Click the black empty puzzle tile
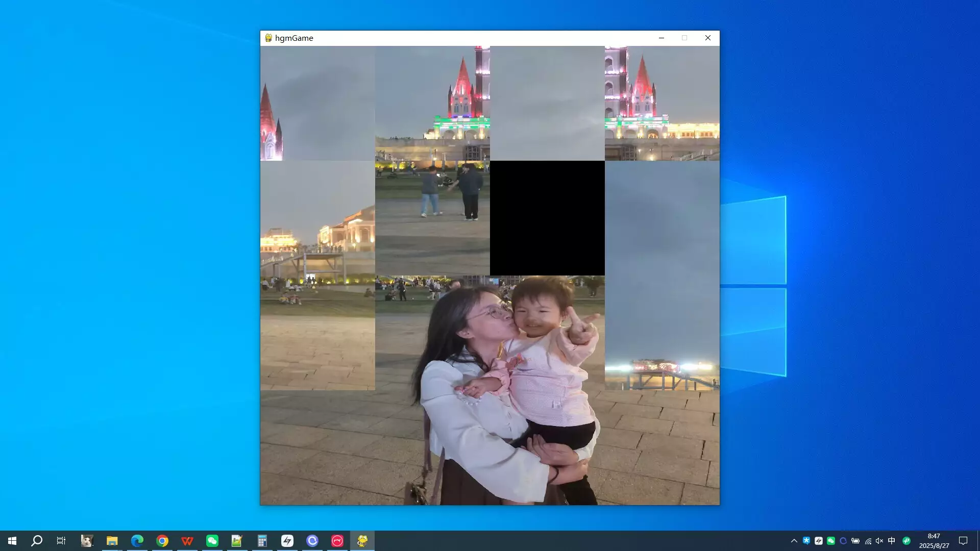The image size is (980, 551). [x=547, y=218]
